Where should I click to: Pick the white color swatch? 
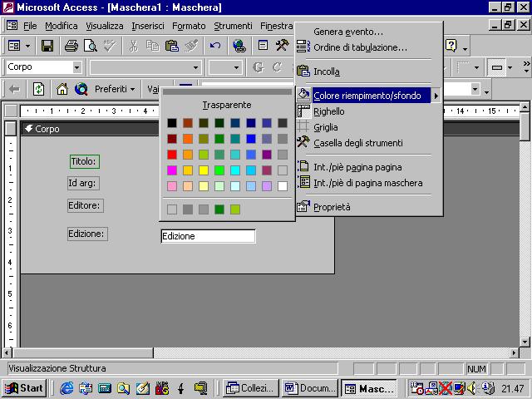(x=283, y=186)
